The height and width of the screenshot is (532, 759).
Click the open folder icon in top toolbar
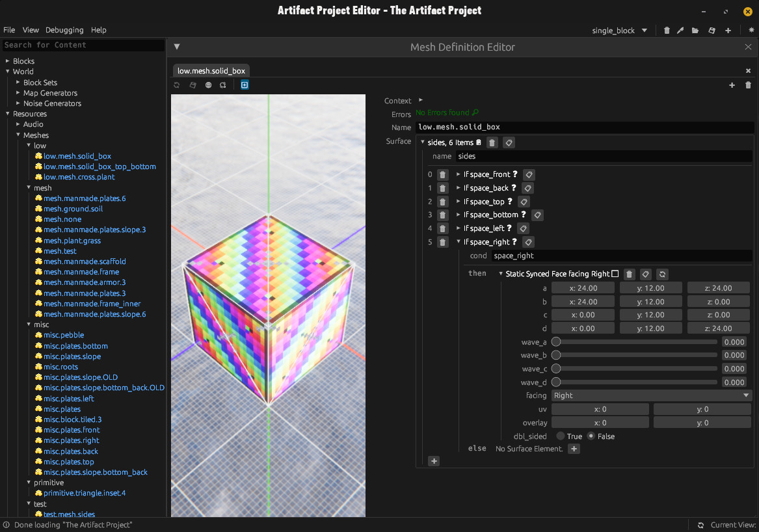(695, 31)
